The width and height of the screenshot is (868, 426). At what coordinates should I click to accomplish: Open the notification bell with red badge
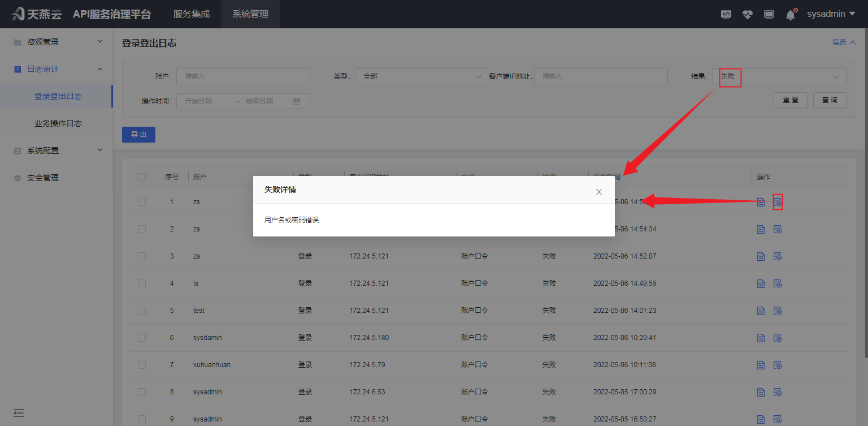pyautogui.click(x=790, y=14)
